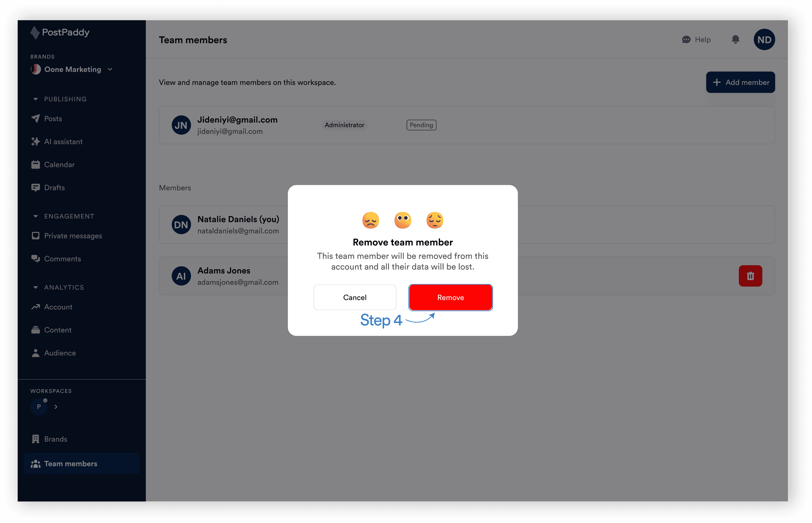This screenshot has width=812, height=523.
Task: Confirm with the red Remove button
Action: point(450,297)
